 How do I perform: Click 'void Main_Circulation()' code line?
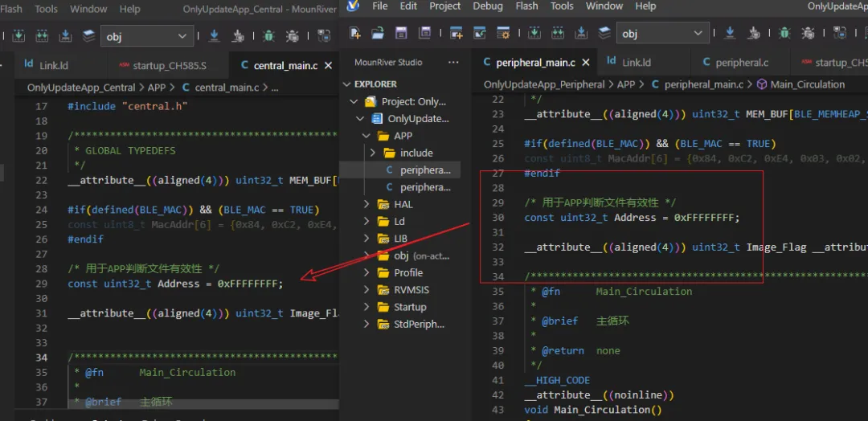(x=593, y=410)
